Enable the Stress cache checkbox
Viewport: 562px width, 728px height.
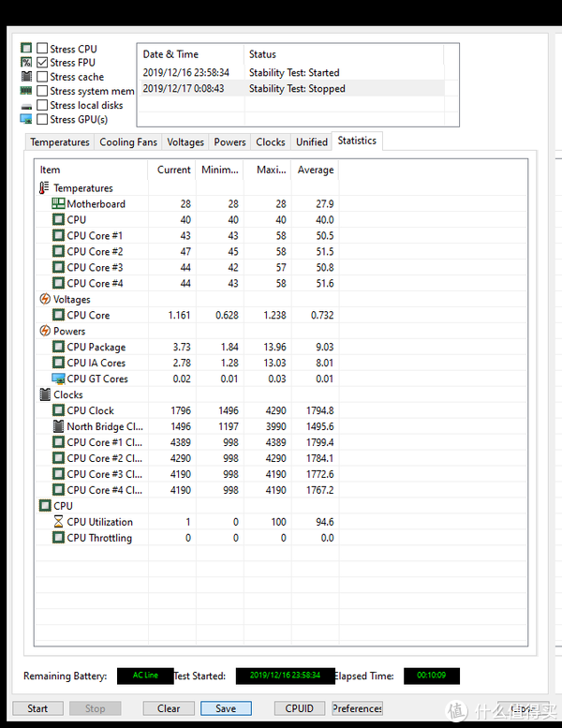(42, 77)
